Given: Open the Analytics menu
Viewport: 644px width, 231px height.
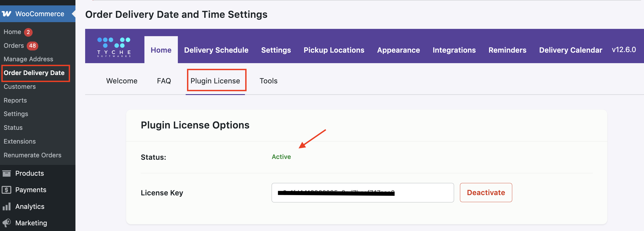Looking at the screenshot, I should point(30,206).
